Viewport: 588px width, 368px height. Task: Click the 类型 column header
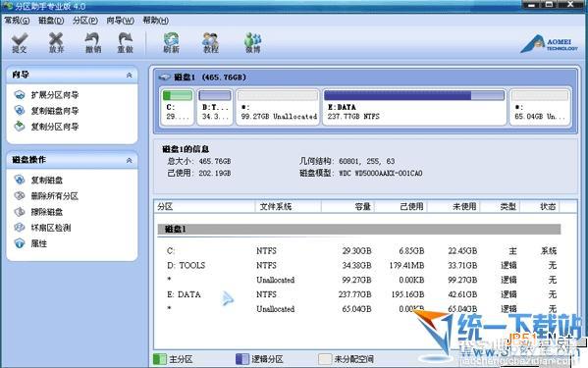500,206
